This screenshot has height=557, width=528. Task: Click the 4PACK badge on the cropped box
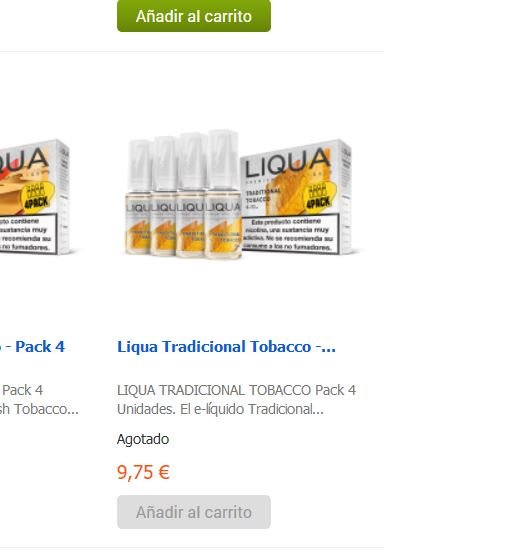38,197
